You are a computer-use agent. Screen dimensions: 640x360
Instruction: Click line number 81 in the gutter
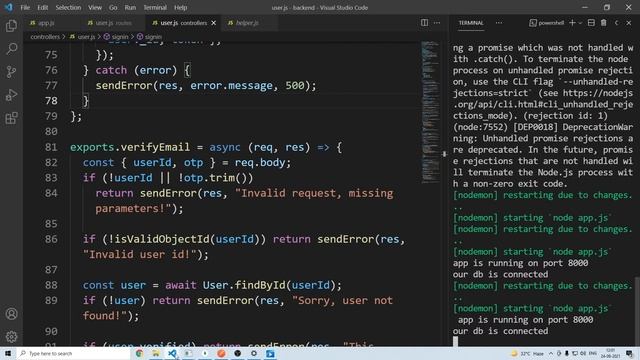click(x=51, y=147)
